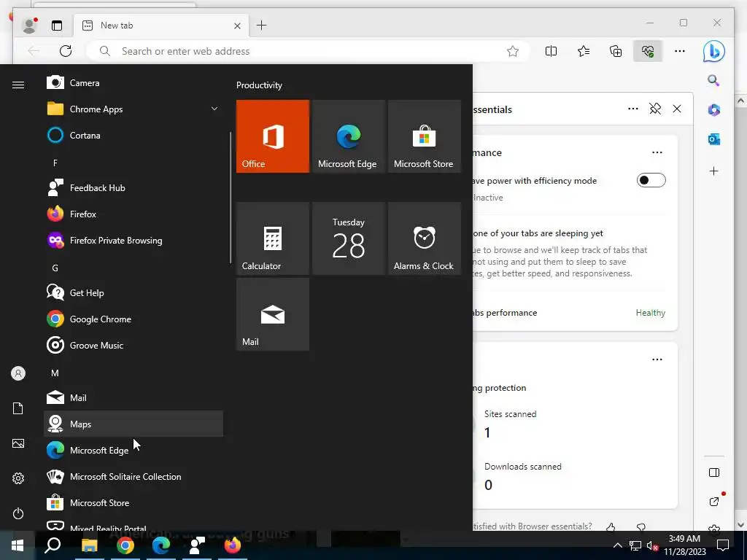This screenshot has height=560, width=747.
Task: Add this page to favorites star
Action: point(513,51)
